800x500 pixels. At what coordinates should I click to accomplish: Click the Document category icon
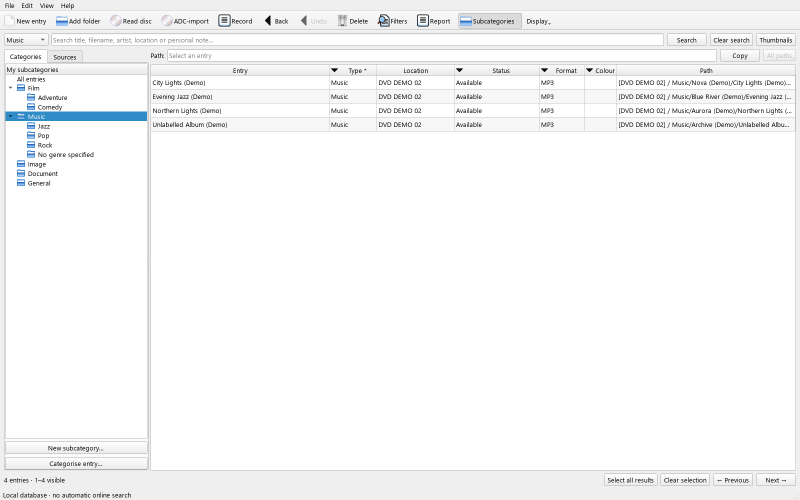pos(21,173)
